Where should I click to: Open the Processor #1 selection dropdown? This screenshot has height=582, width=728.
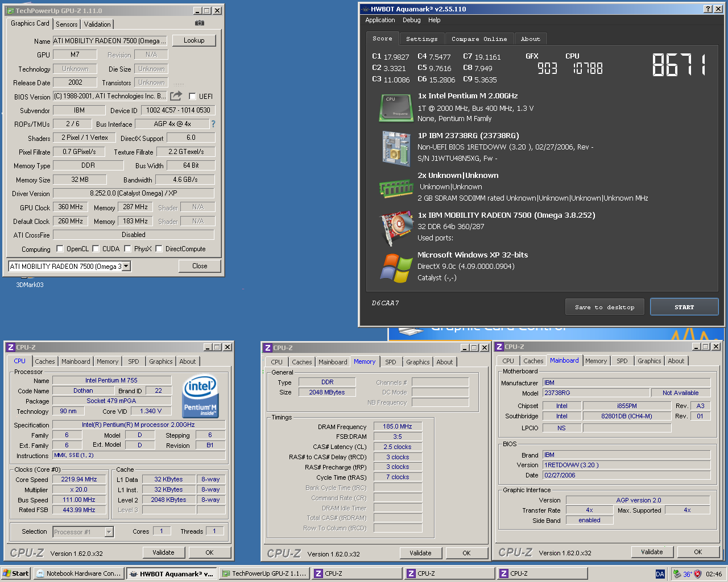coord(109,532)
